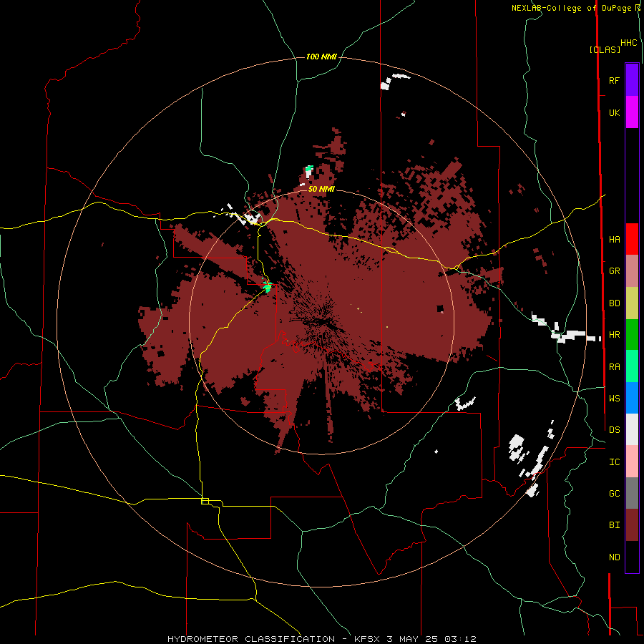Click the 'IC' legend label

[x=614, y=462]
